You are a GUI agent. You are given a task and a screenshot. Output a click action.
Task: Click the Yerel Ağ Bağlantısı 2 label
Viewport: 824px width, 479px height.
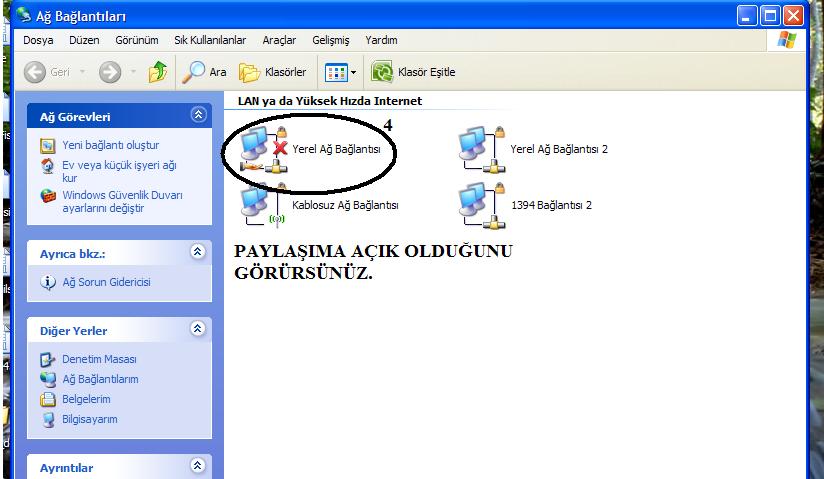559,149
